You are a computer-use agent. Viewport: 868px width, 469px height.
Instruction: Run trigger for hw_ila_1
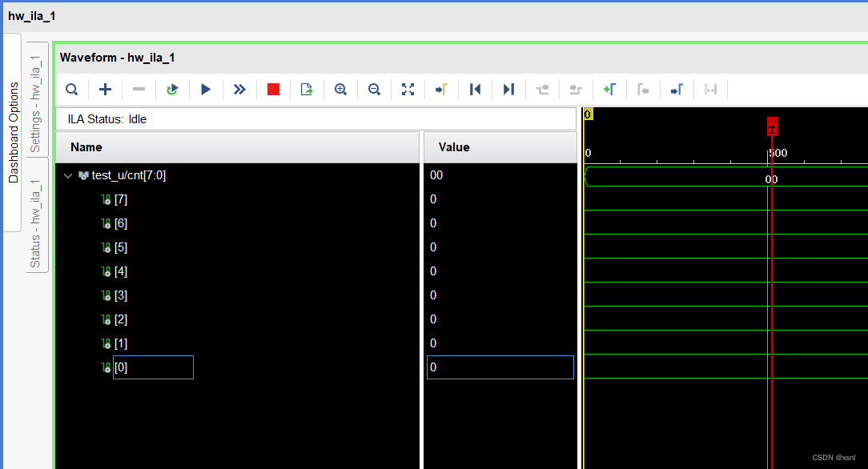point(205,89)
